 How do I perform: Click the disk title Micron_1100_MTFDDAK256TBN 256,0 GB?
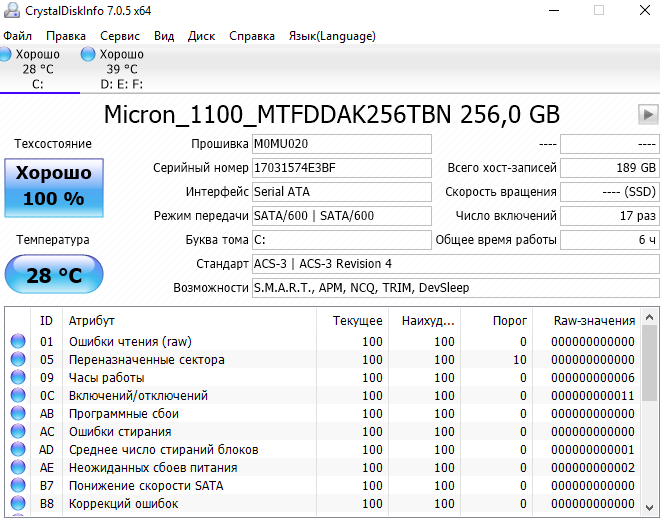(x=332, y=115)
